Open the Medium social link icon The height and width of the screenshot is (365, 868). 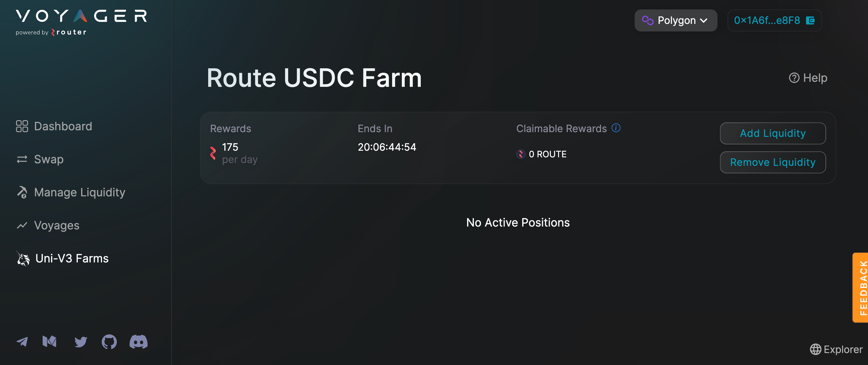[49, 341]
